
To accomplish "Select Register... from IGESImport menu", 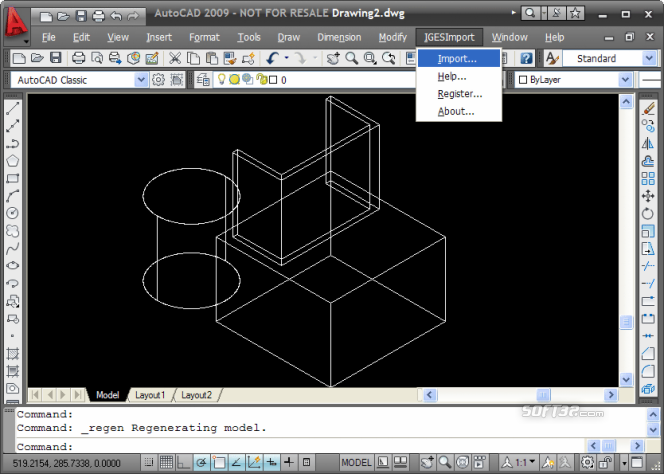I will (x=459, y=94).
